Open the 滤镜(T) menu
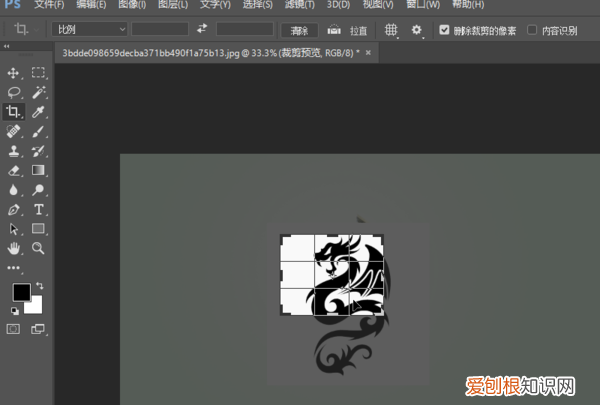The width and height of the screenshot is (600, 405). (300, 5)
